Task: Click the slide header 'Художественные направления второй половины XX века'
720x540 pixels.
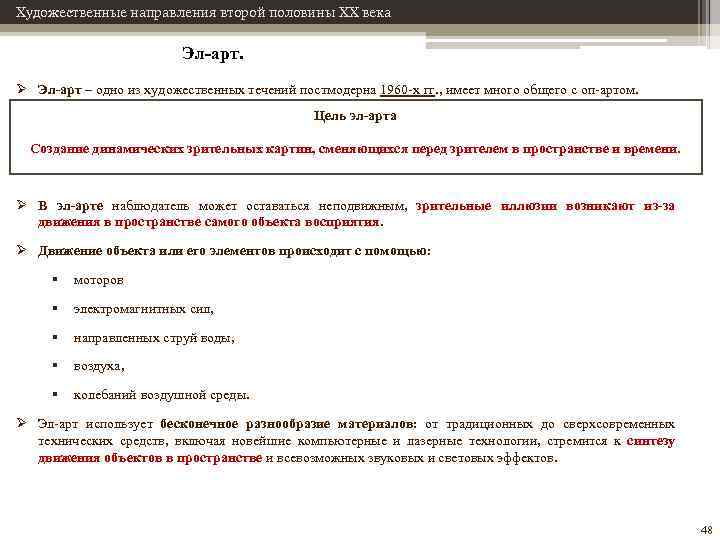Action: (203, 12)
